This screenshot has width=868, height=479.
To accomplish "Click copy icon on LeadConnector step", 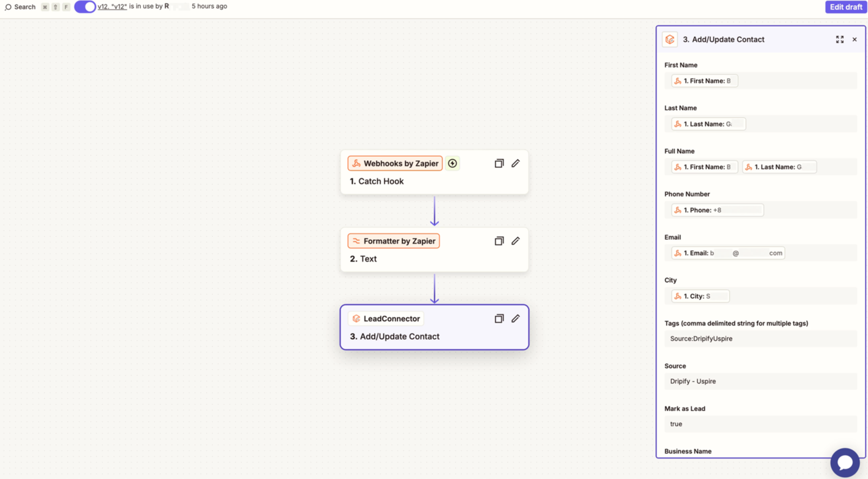I will pyautogui.click(x=499, y=319).
